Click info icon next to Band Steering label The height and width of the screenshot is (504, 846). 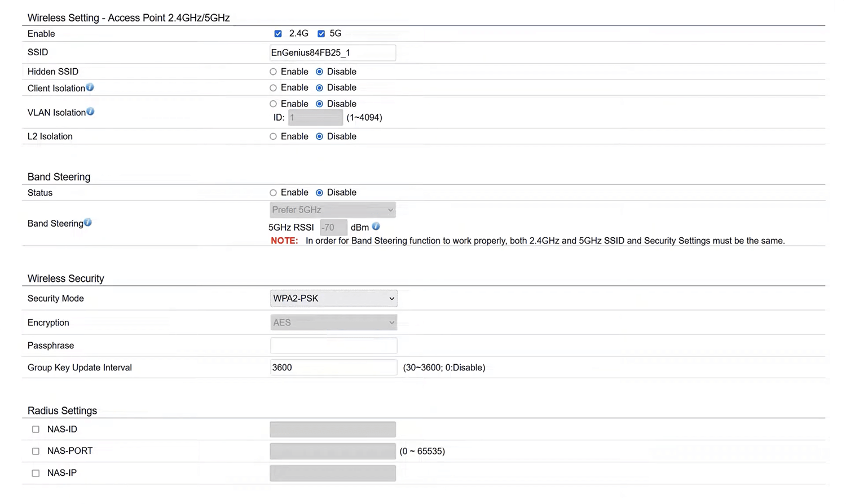[x=88, y=223]
